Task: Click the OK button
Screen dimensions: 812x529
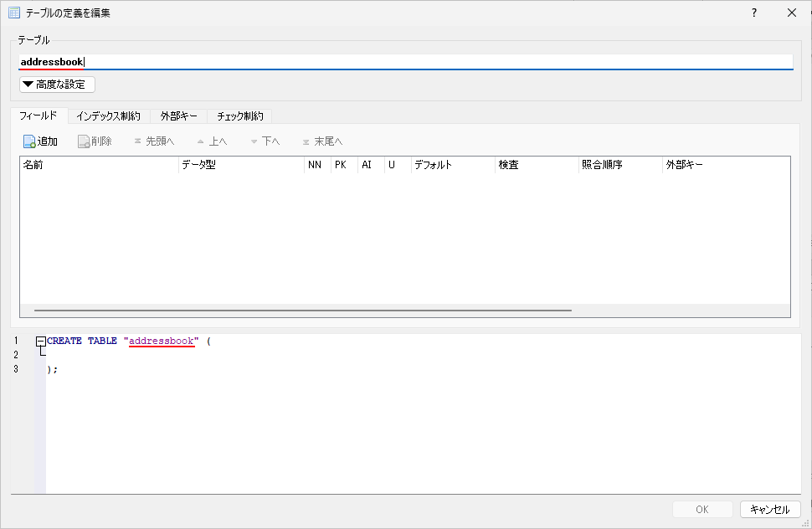Action: [x=702, y=509]
